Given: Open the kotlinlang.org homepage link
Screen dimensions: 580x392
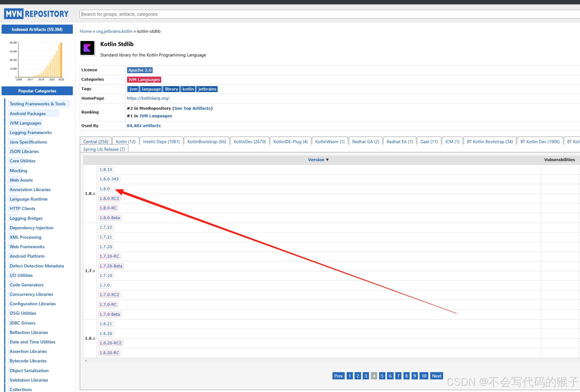Looking at the screenshot, I should [148, 98].
